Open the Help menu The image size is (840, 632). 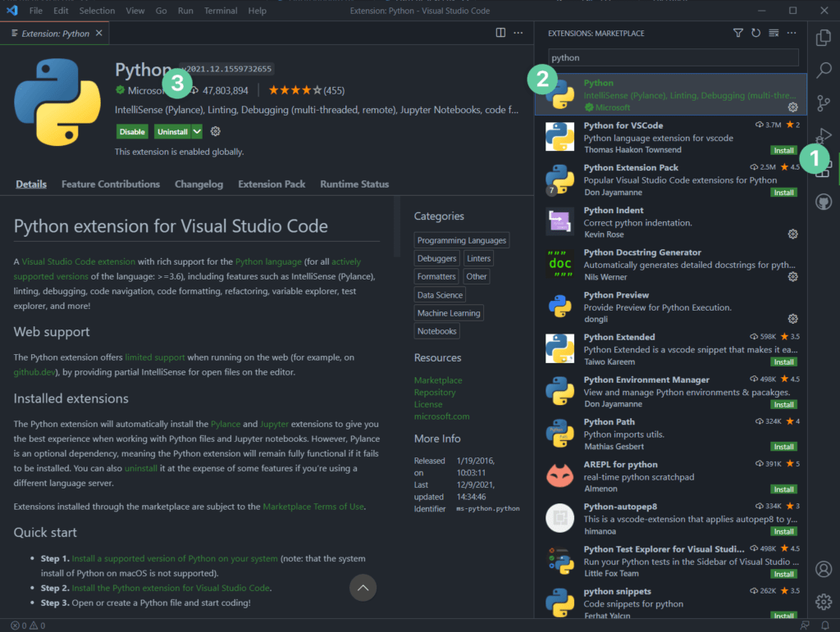[x=257, y=11]
